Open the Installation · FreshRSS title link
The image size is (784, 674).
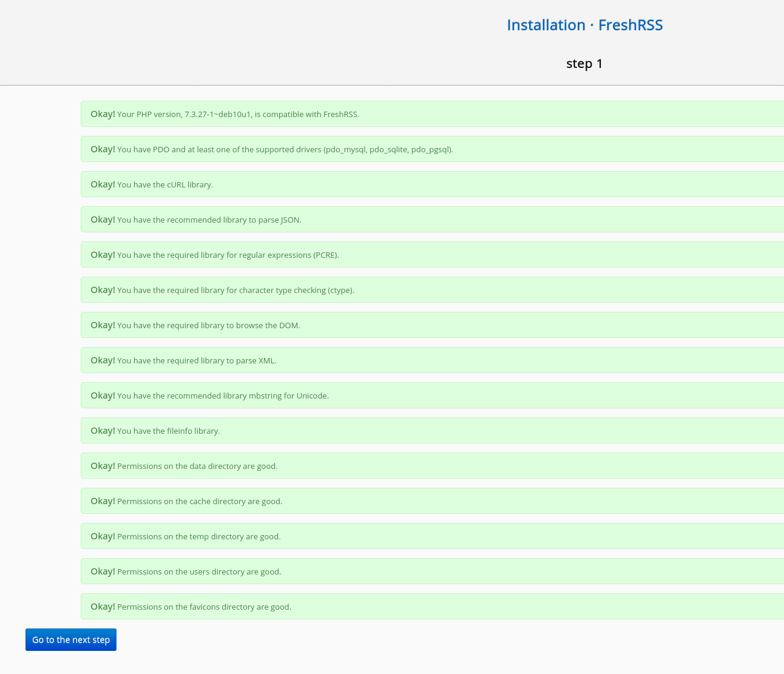tap(584, 25)
